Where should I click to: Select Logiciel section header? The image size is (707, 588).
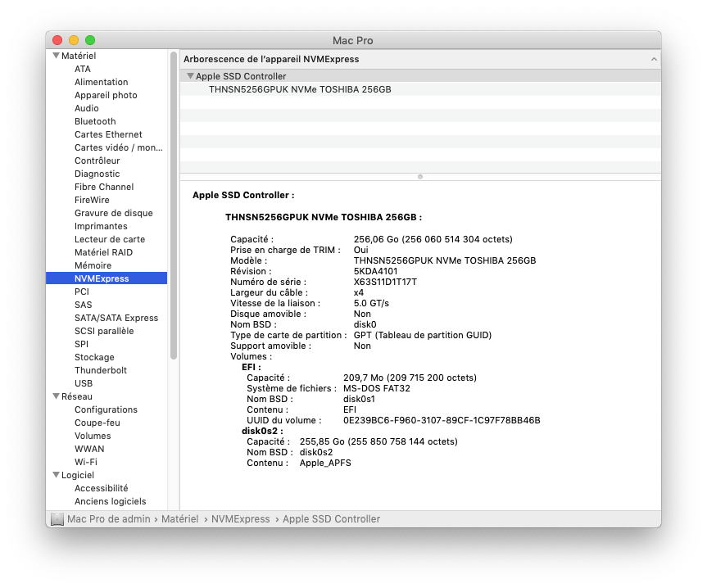[x=78, y=475]
